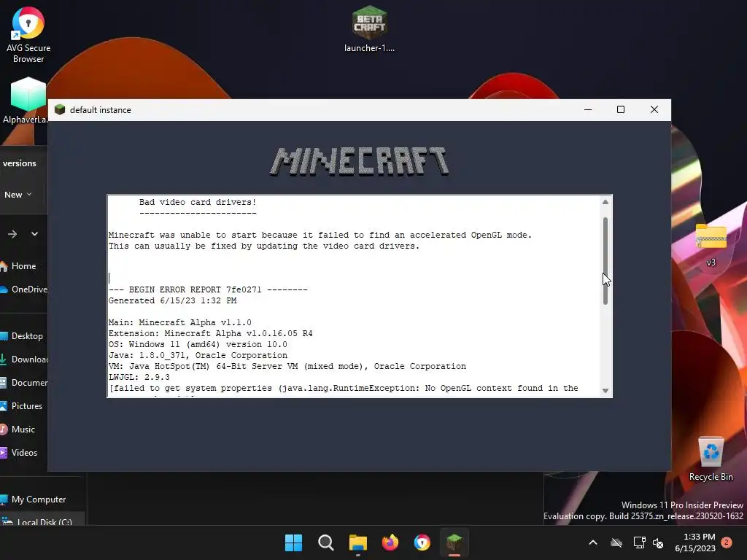The width and height of the screenshot is (747, 560).
Task: Open the clock showing 1:33 PM
Action: click(x=695, y=542)
